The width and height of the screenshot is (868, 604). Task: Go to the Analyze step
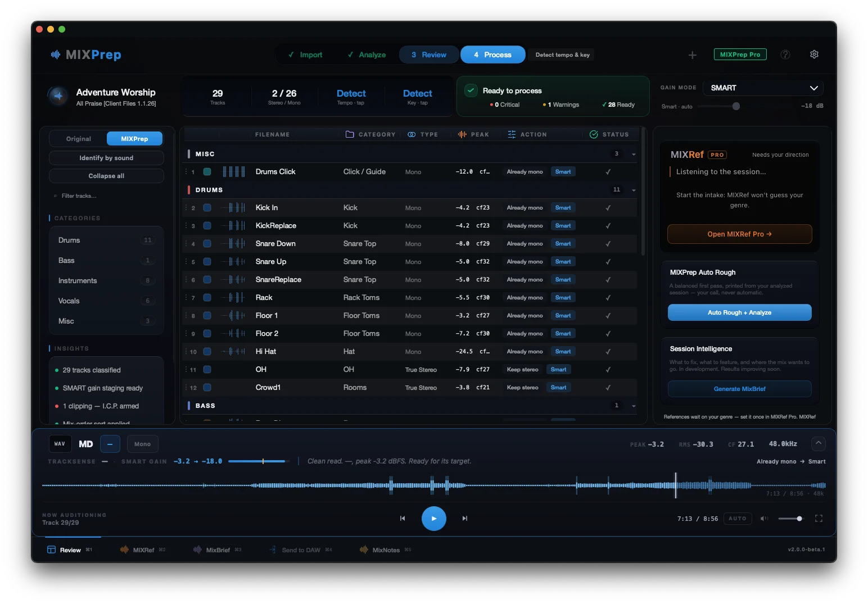(367, 55)
